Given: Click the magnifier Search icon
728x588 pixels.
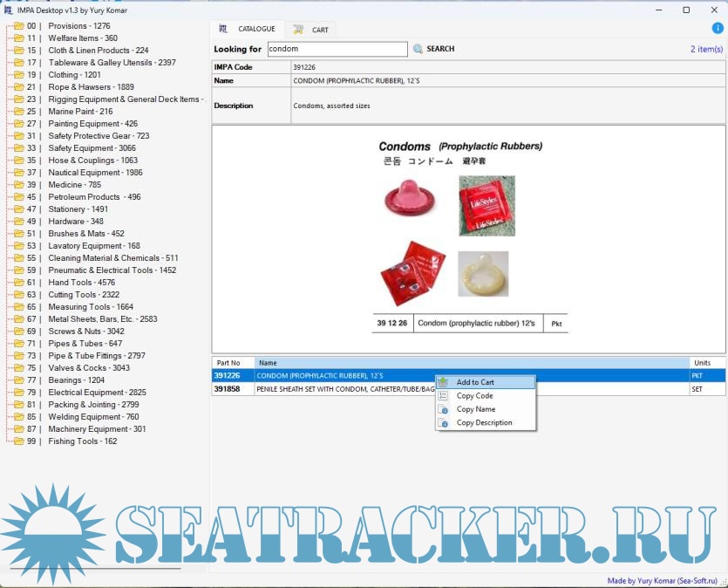Looking at the screenshot, I should pyautogui.click(x=418, y=49).
